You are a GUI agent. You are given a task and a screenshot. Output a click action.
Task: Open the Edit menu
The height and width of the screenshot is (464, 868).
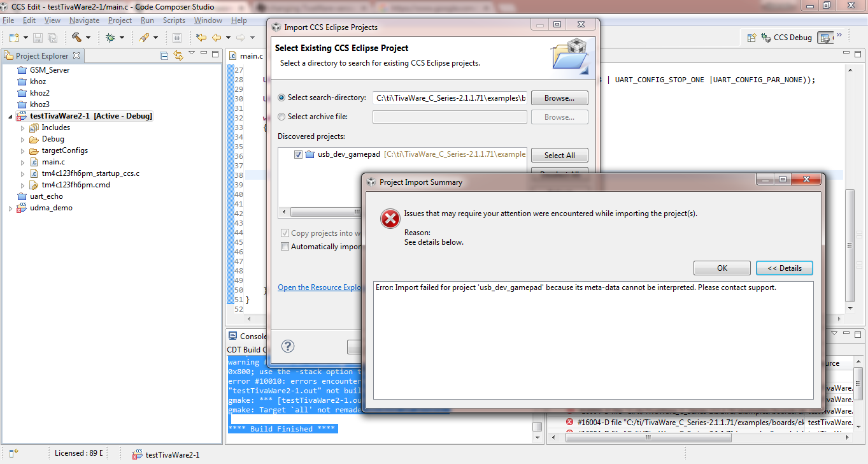coord(29,20)
